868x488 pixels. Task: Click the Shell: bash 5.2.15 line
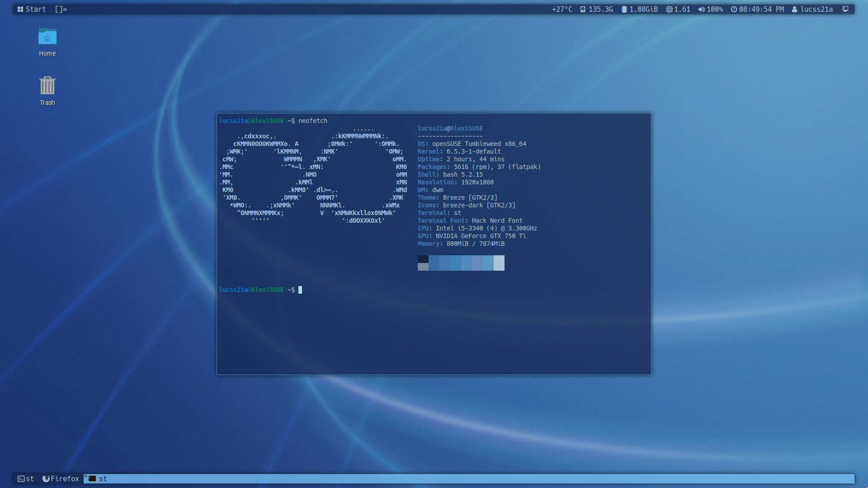(450, 174)
